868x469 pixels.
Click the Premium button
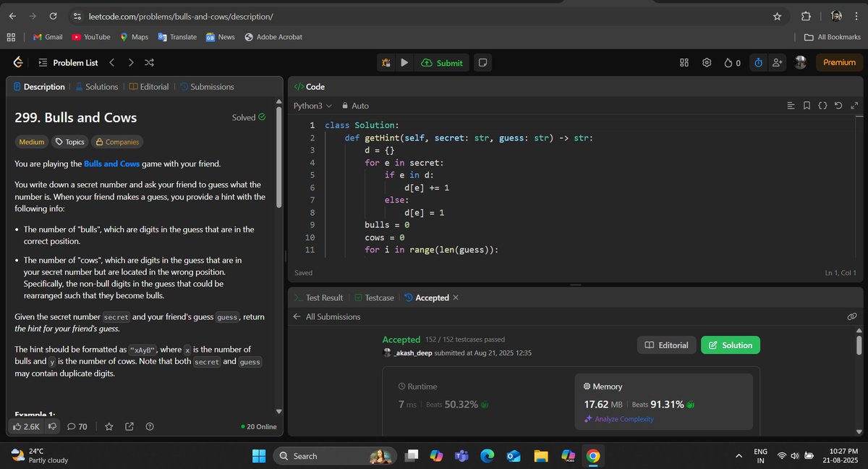point(839,63)
